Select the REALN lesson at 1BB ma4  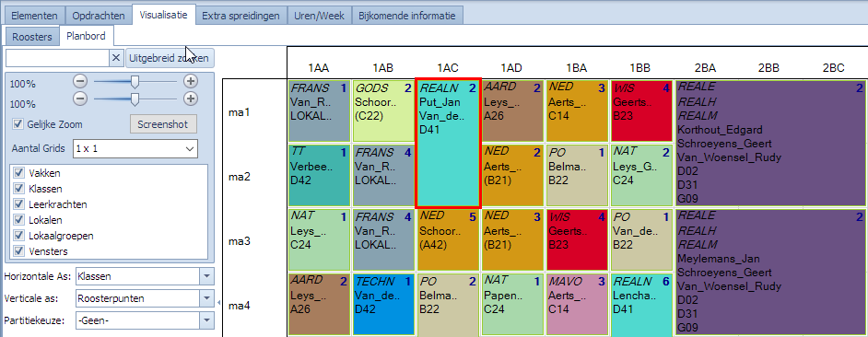[641, 305]
